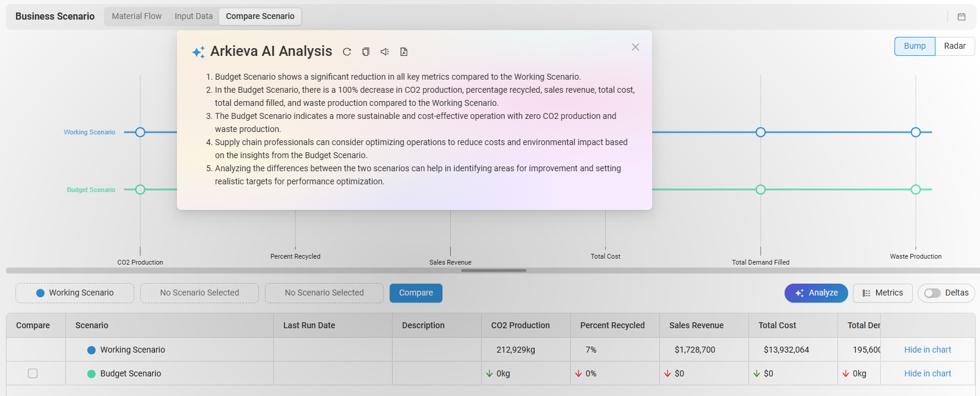The image size is (980, 396).
Task: Read the AI analysis aloud
Action: click(x=385, y=52)
